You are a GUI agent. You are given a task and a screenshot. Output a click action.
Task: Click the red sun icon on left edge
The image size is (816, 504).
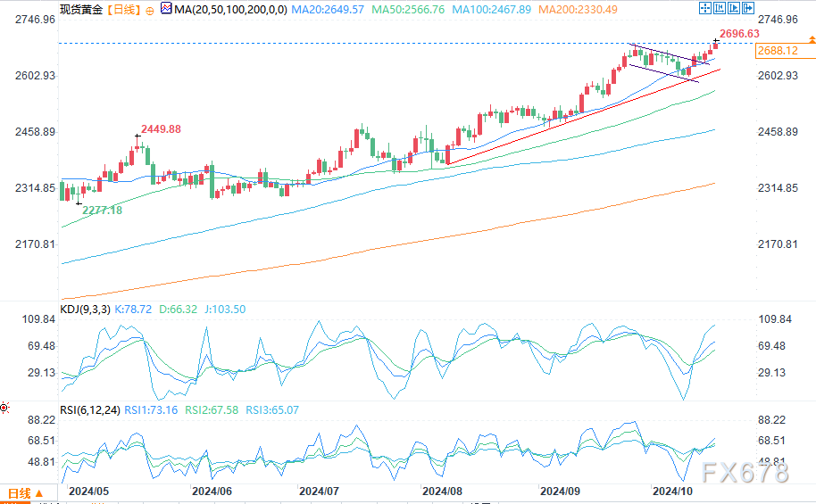4,408
